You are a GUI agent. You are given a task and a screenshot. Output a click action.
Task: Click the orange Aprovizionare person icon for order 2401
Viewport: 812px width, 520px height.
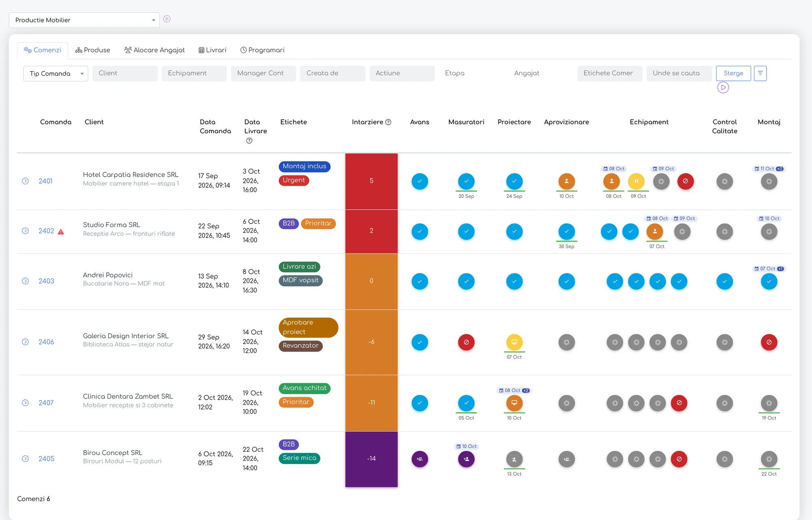[x=566, y=181]
